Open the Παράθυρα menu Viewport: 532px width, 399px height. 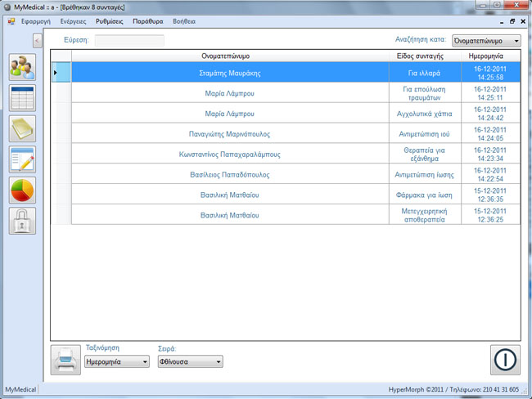tap(147, 21)
